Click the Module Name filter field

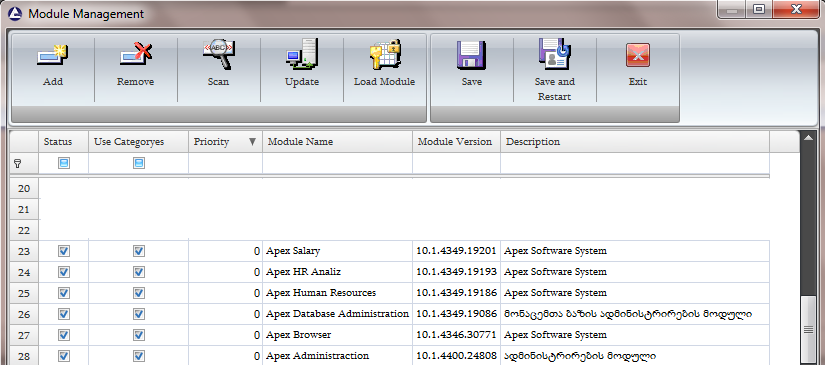point(337,164)
